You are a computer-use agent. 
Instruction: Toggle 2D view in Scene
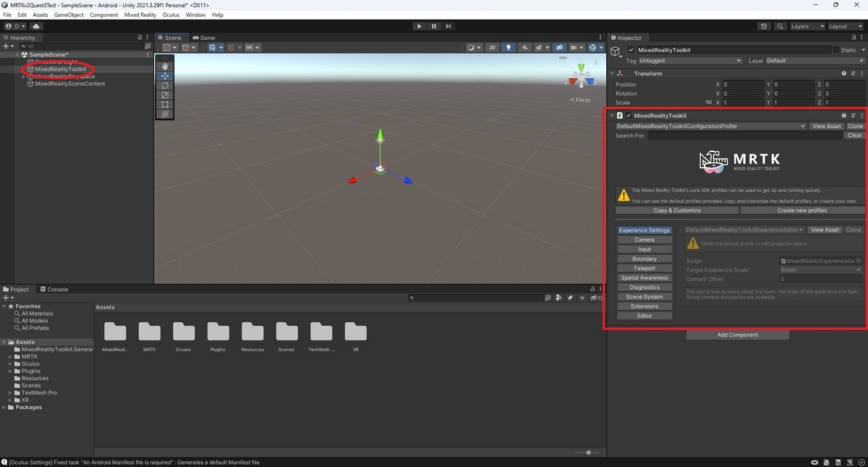(x=493, y=48)
